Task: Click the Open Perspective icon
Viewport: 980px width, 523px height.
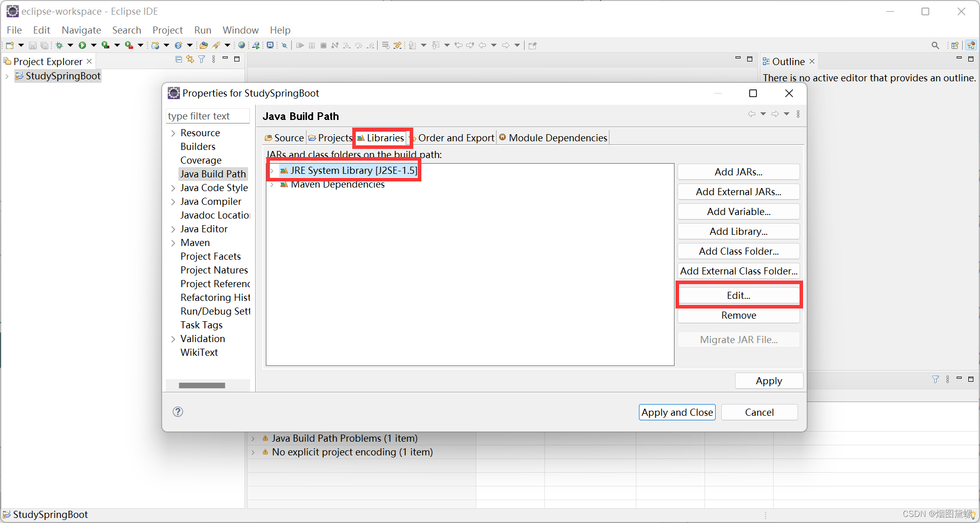Action: [x=955, y=45]
